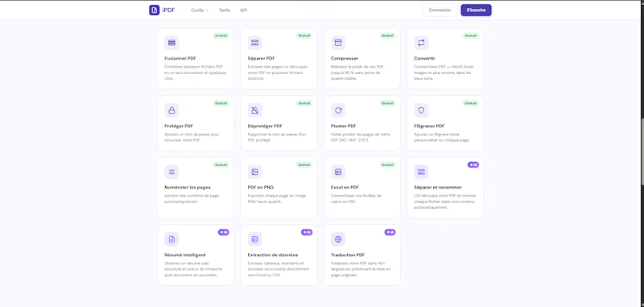
Task: Click the Filigraner PDF shield icon
Action: pos(421,110)
